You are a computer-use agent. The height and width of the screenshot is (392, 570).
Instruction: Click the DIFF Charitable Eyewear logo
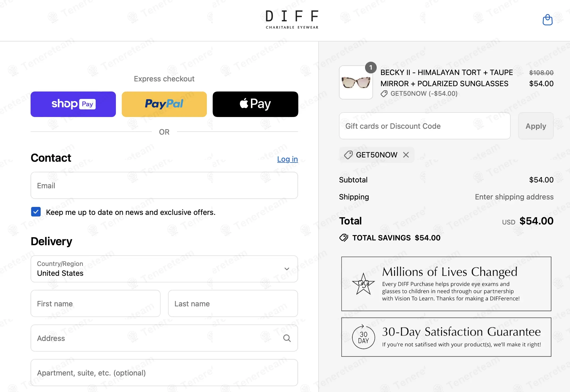click(292, 19)
